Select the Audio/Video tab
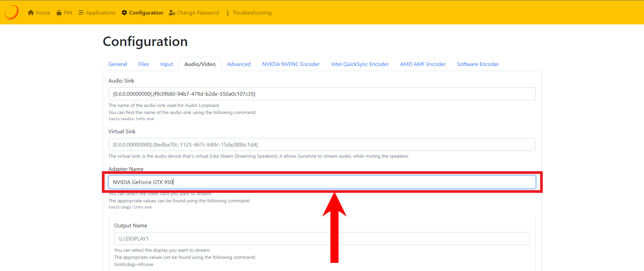This screenshot has width=644, height=271. click(x=200, y=64)
